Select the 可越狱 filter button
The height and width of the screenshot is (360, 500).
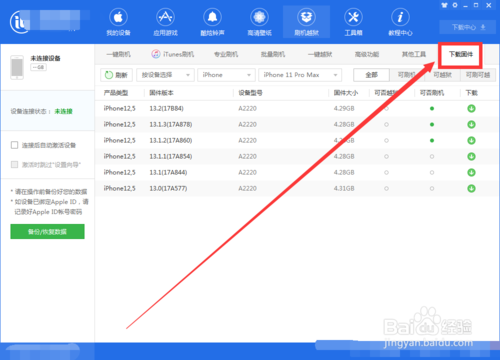443,75
